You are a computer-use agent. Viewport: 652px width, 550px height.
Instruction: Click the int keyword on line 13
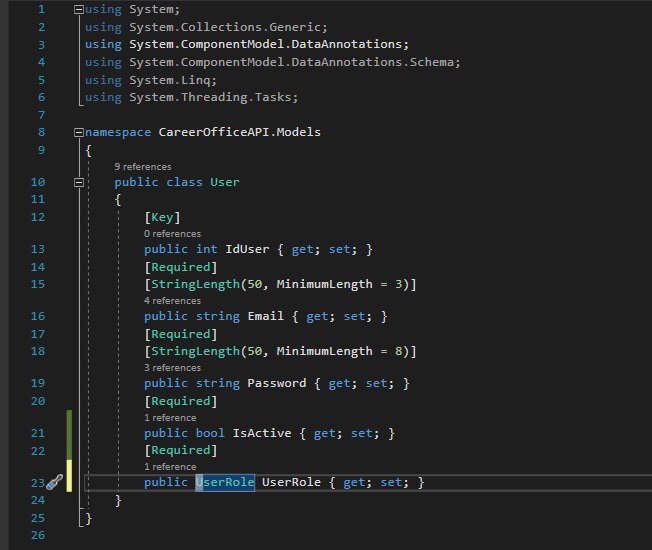click(x=207, y=249)
